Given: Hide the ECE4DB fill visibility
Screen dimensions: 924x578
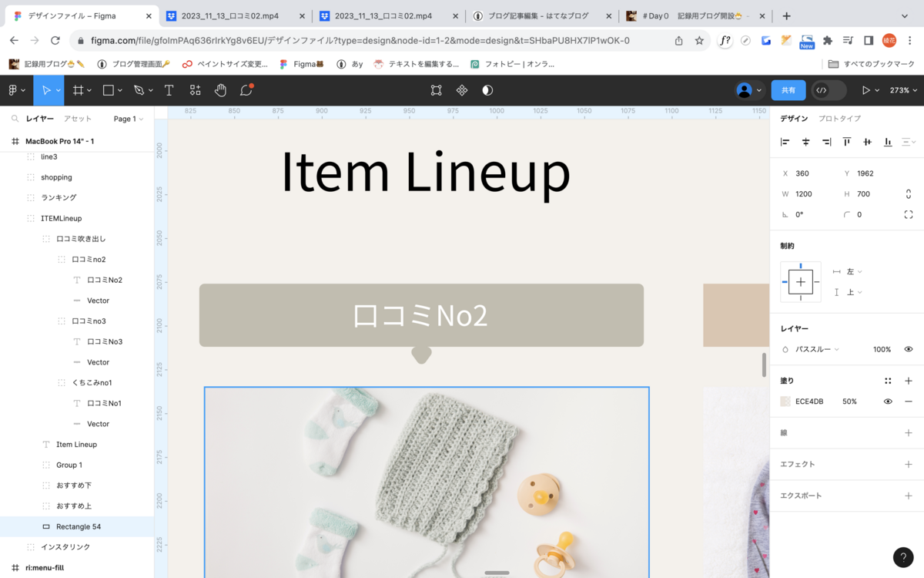Looking at the screenshot, I should [888, 402].
